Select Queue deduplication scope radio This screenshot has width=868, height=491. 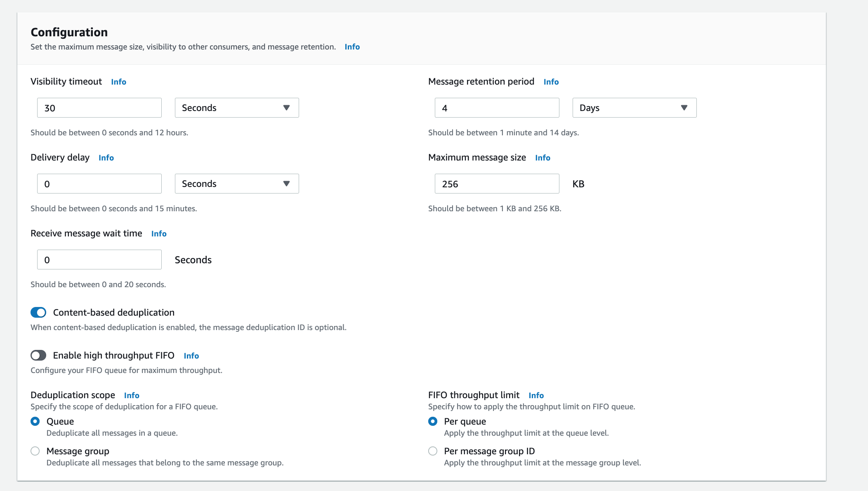(x=35, y=421)
